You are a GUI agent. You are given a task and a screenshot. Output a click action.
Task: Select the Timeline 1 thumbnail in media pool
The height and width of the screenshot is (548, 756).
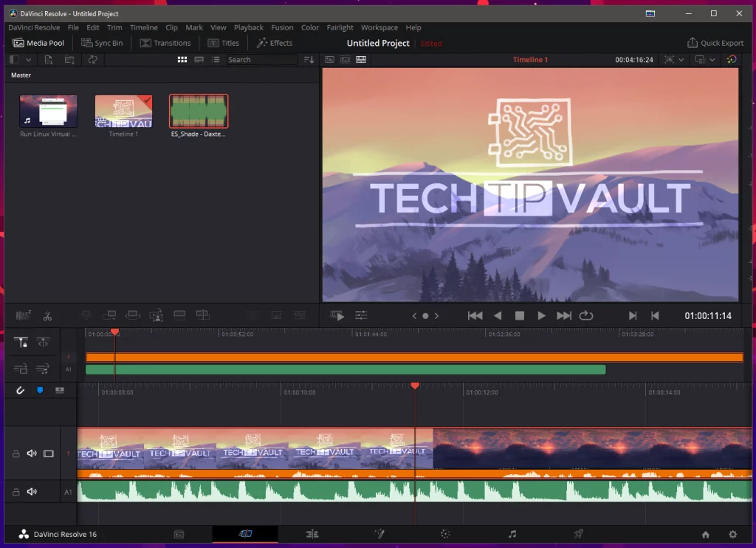tap(124, 112)
